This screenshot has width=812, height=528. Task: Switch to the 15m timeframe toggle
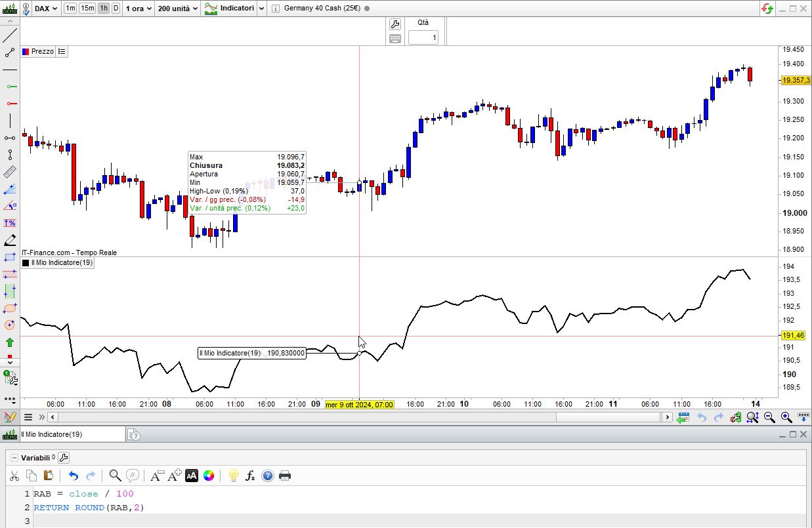tap(87, 9)
